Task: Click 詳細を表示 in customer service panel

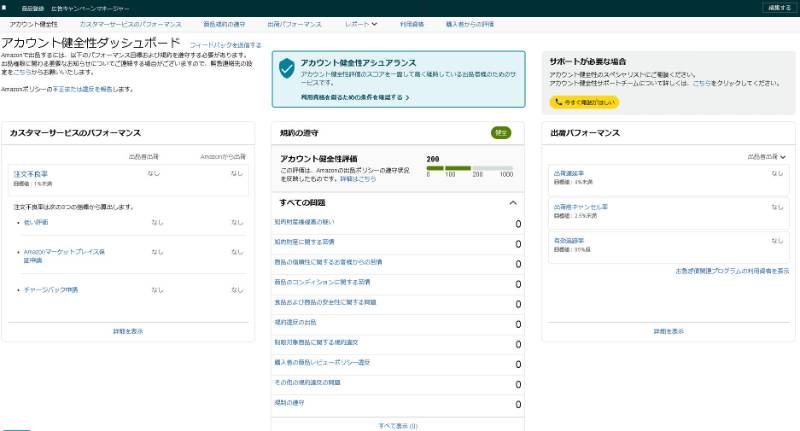Action: point(128,332)
